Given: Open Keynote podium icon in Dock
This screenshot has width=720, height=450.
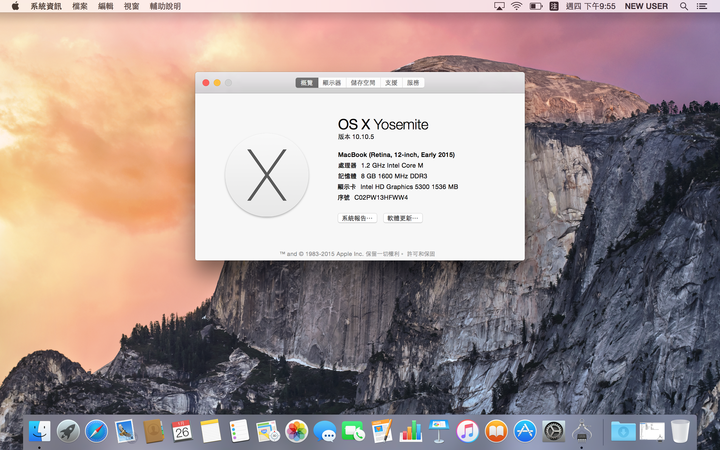Looking at the screenshot, I should [x=439, y=431].
